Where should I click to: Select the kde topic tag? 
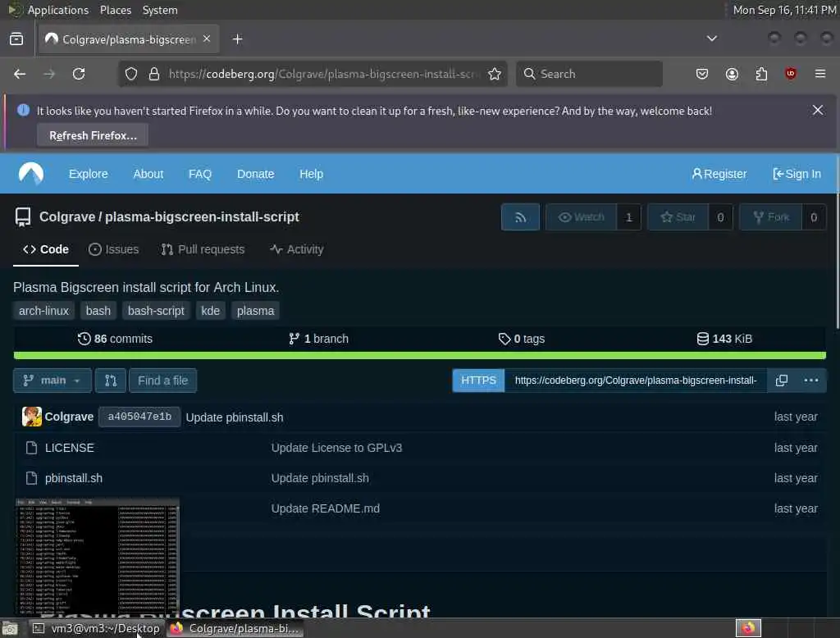click(211, 311)
